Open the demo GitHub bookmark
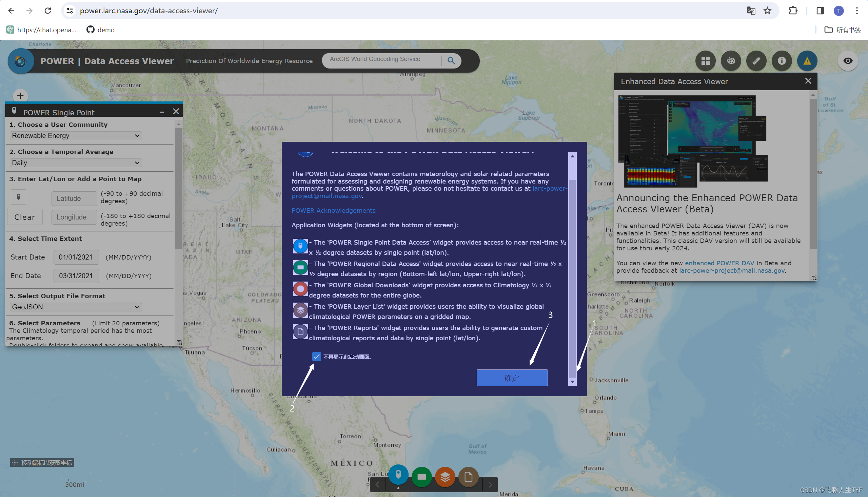 tap(100, 30)
